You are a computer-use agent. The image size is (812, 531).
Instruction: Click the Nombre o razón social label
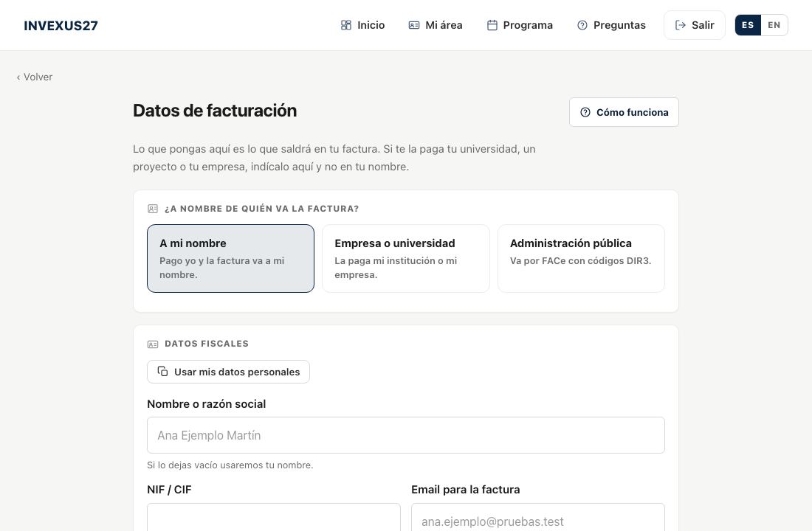pyautogui.click(x=207, y=404)
